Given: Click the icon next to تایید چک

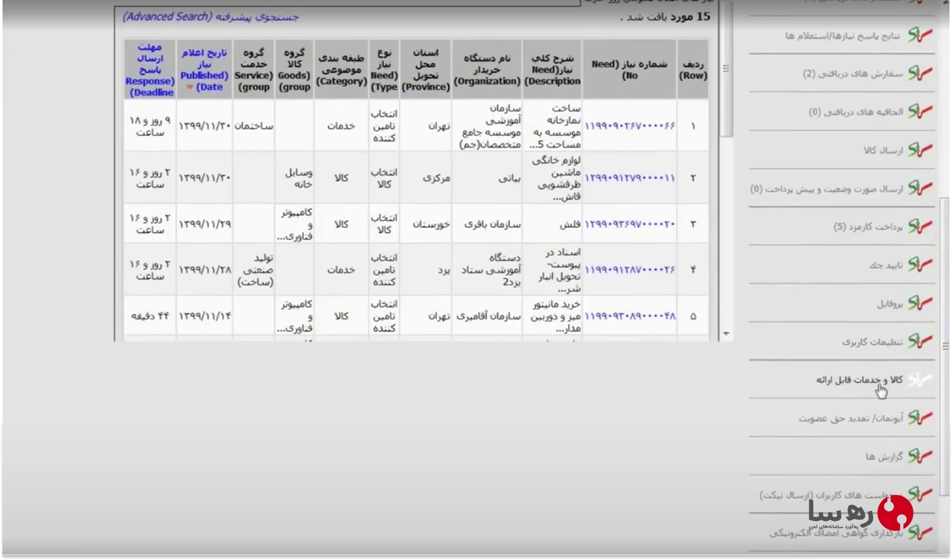Looking at the screenshot, I should tap(920, 265).
